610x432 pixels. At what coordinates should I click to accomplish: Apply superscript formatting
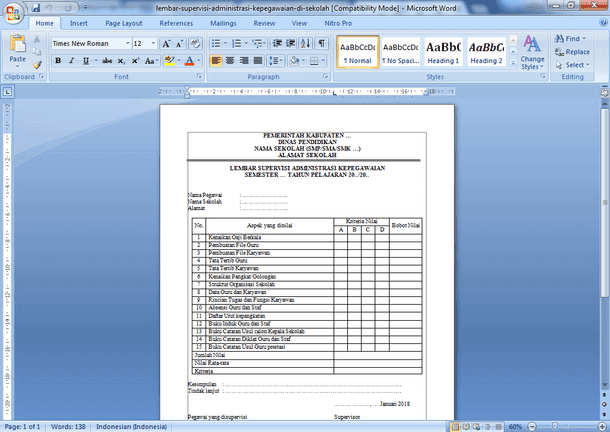(x=135, y=61)
